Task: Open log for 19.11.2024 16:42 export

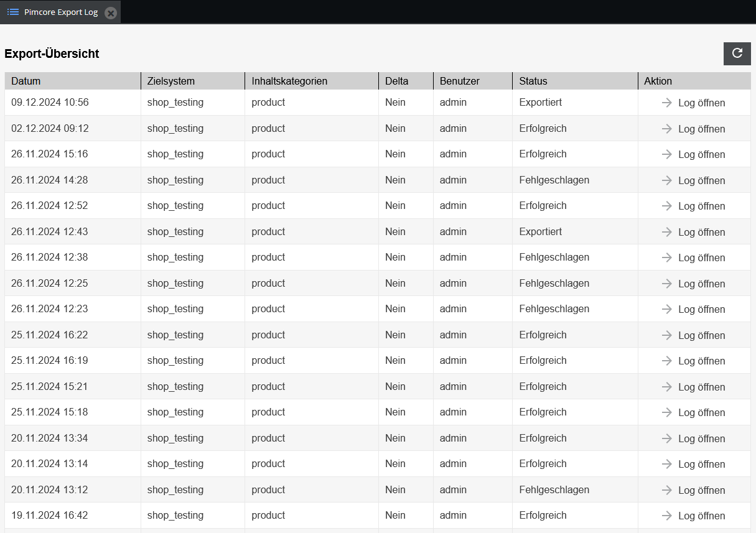Action: [x=693, y=516]
